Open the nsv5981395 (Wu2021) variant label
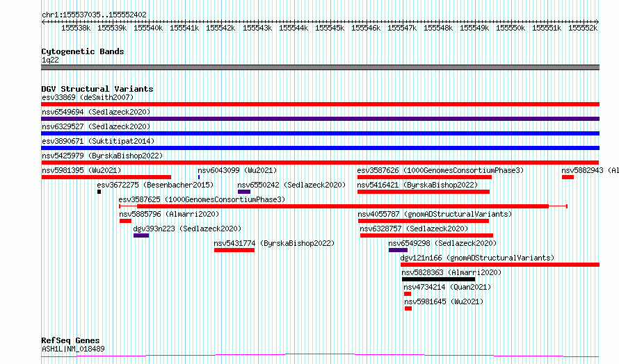The height and width of the screenshot is (364, 619). 81,170
